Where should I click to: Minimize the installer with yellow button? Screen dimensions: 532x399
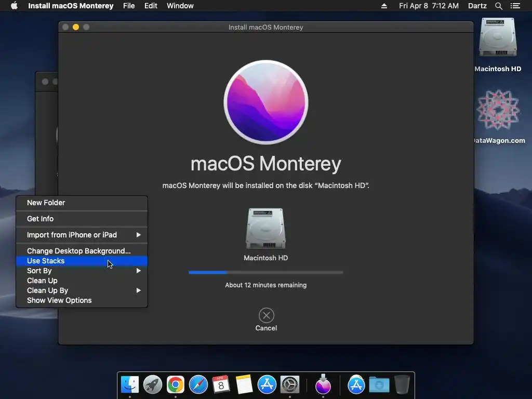[x=76, y=27]
